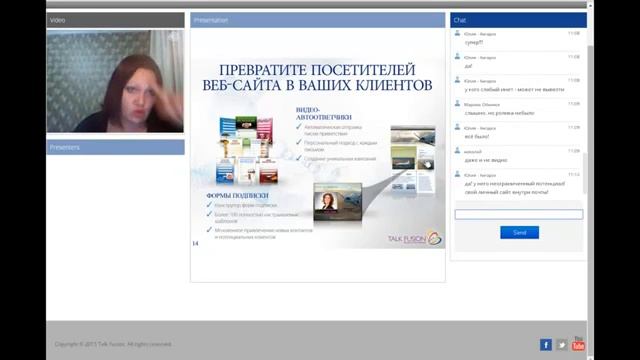Click the chat message 'всё было!'
640x360 pixels.
click(476, 137)
